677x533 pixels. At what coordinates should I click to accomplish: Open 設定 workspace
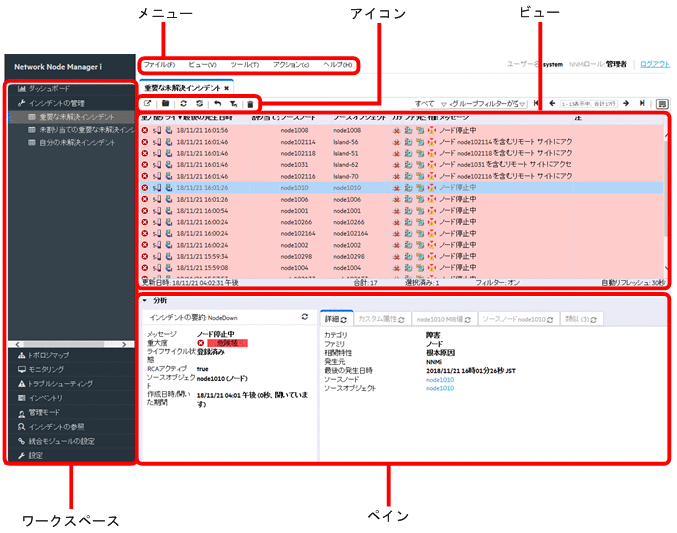pyautogui.click(x=30, y=455)
